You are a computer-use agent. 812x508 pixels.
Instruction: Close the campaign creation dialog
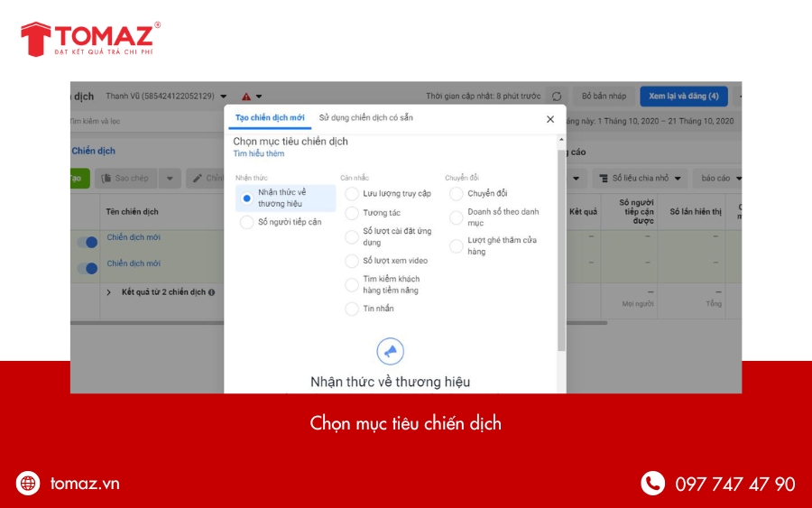550,119
